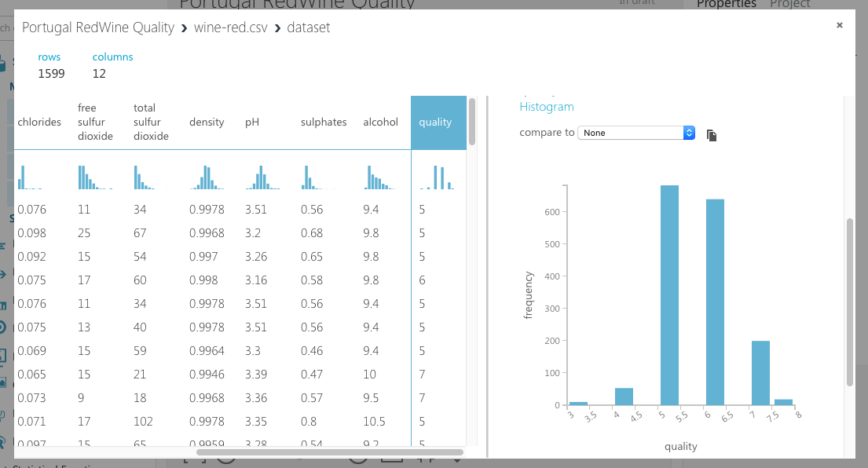
Task: Click the chlorides mini histogram thumbnail
Action: (30, 177)
